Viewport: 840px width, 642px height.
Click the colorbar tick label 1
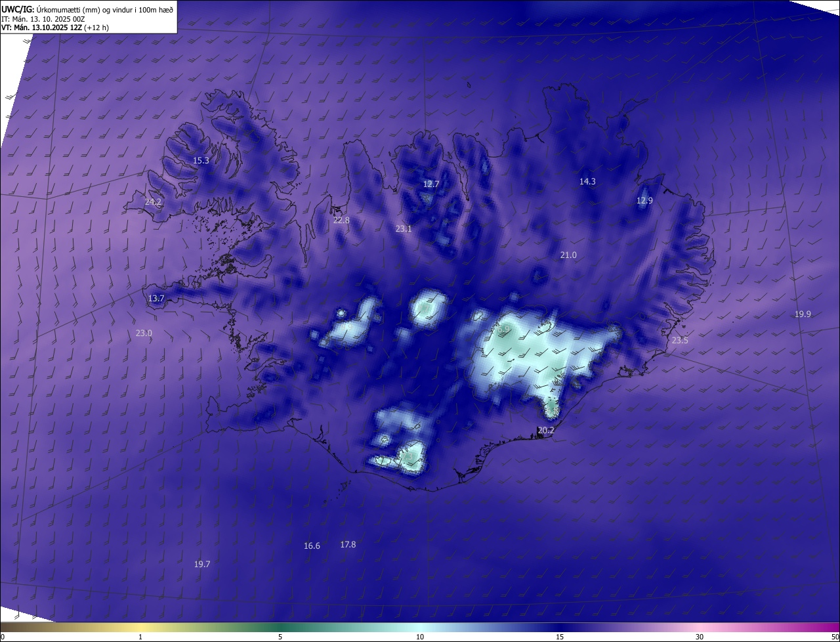tap(140, 637)
